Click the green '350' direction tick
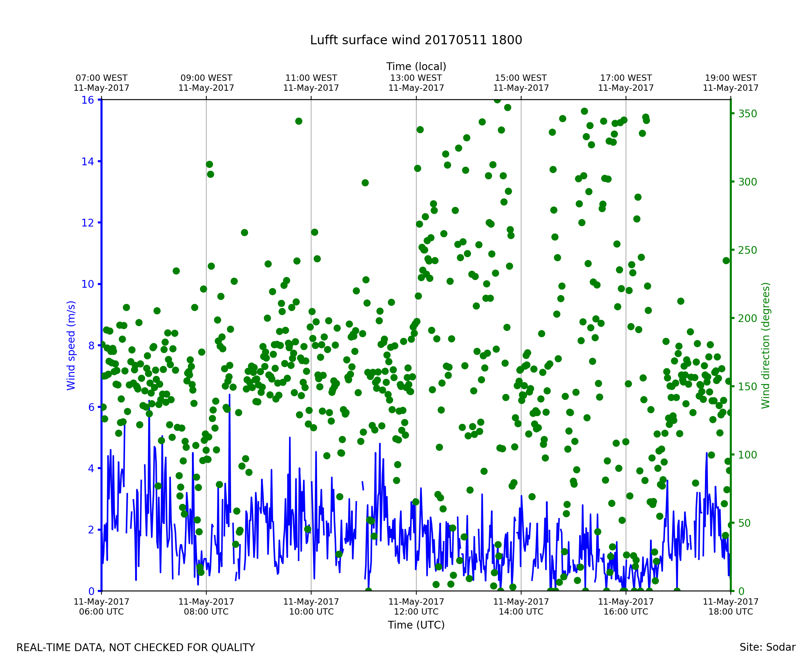Screen dimensions: 812x664 click(747, 114)
